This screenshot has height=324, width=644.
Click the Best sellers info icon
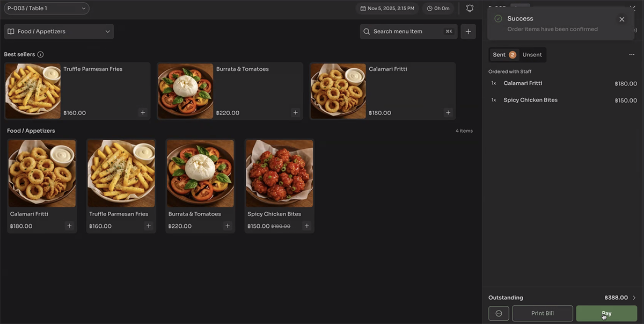click(40, 54)
